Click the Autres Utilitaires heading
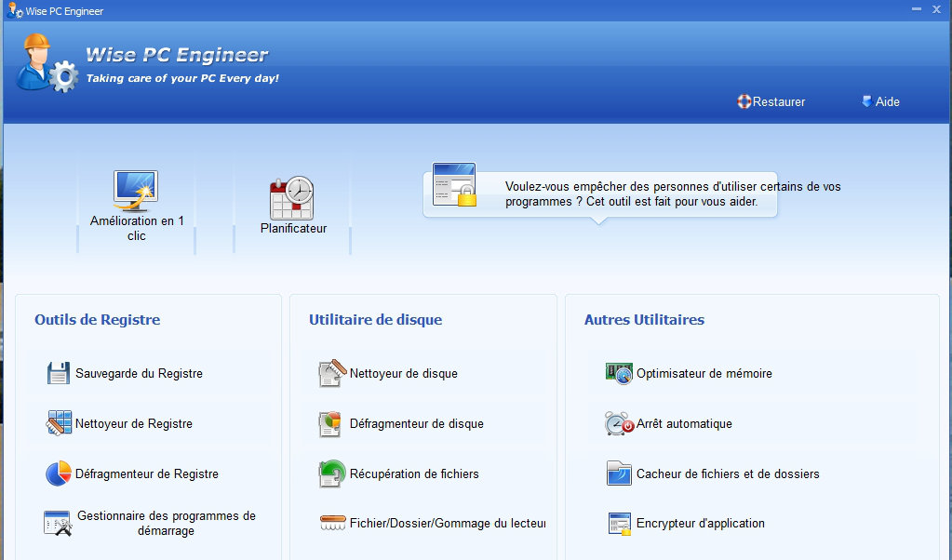952x560 pixels. [644, 319]
